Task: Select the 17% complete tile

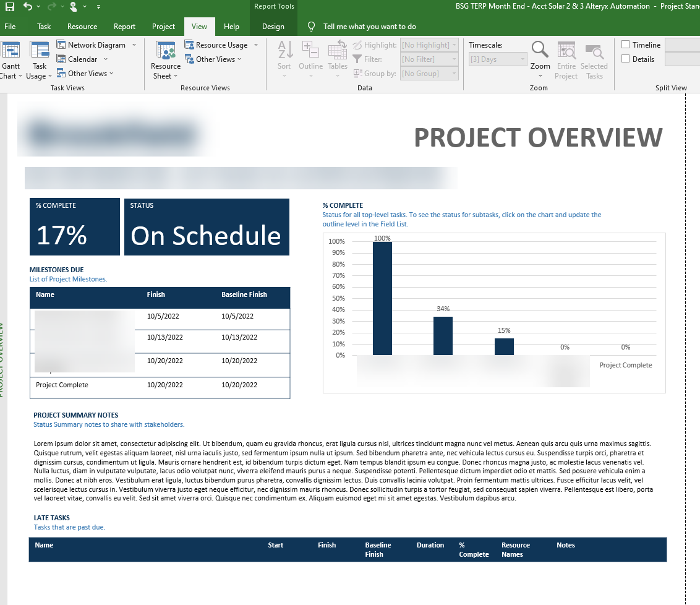Action: click(x=75, y=227)
